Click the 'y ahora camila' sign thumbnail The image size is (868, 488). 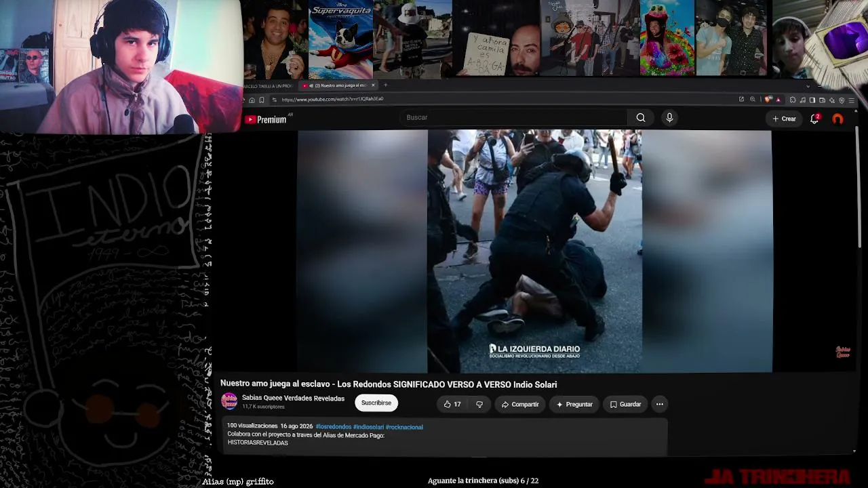[496, 39]
